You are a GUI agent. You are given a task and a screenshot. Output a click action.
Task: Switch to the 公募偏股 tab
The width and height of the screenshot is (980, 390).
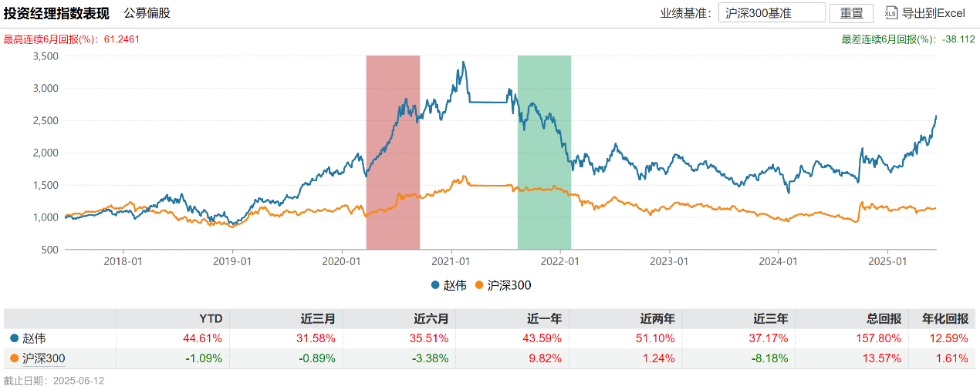click(147, 13)
